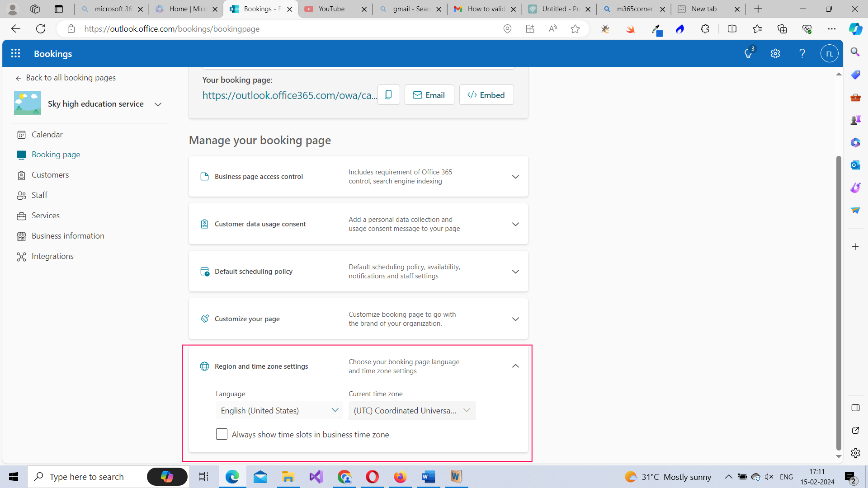Open Integrations from the sidebar
868x488 pixels.
[52, 256]
